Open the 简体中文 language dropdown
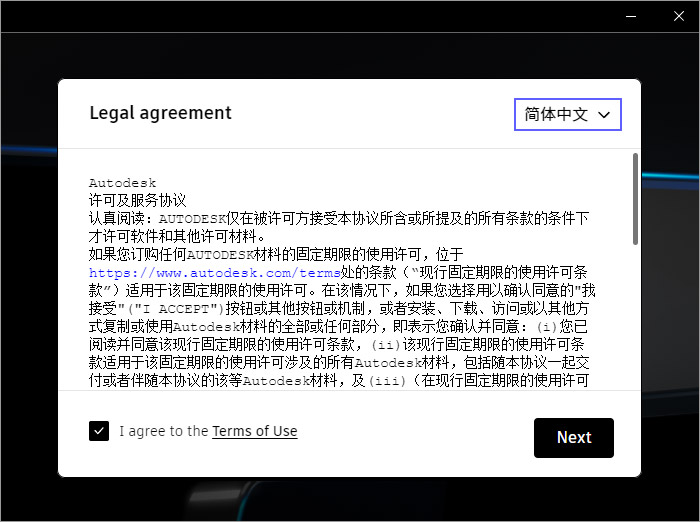The width and height of the screenshot is (700, 522). [567, 114]
